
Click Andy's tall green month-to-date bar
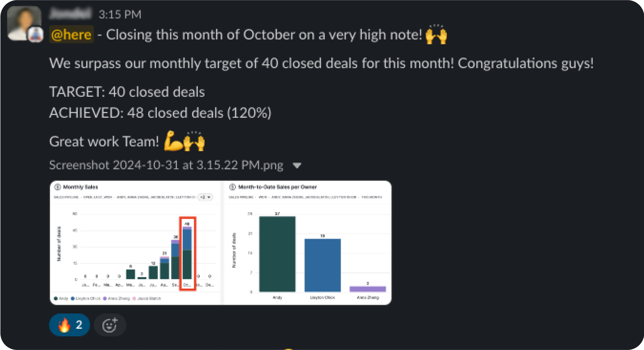277,254
